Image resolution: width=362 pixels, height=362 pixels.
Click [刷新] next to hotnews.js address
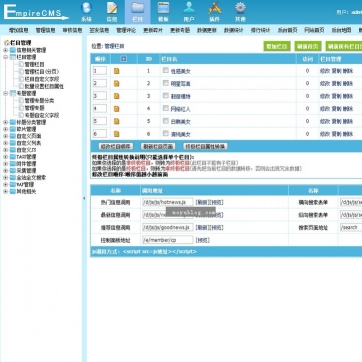point(202,202)
